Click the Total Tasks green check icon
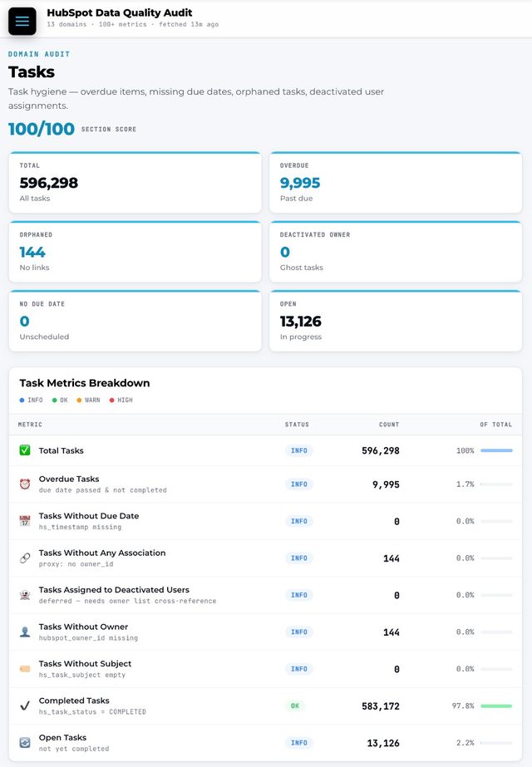Screen dimensions: 532x767 [25, 450]
